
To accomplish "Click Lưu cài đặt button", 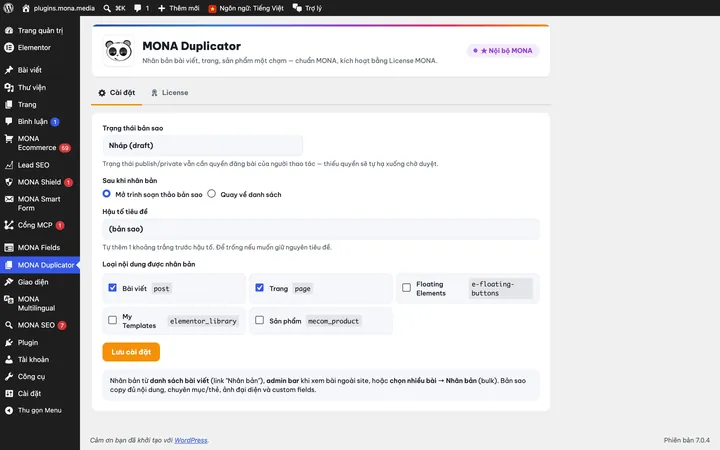I will tap(131, 352).
